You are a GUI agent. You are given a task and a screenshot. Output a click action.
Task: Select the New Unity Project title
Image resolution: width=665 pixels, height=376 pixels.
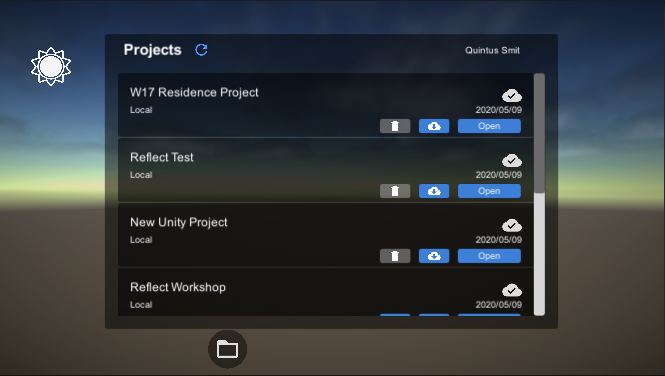pyautogui.click(x=179, y=223)
